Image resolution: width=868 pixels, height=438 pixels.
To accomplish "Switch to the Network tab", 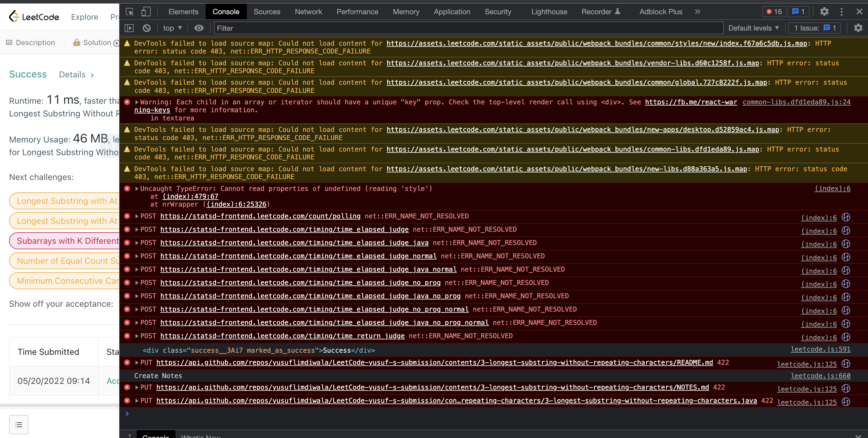I will tap(308, 12).
